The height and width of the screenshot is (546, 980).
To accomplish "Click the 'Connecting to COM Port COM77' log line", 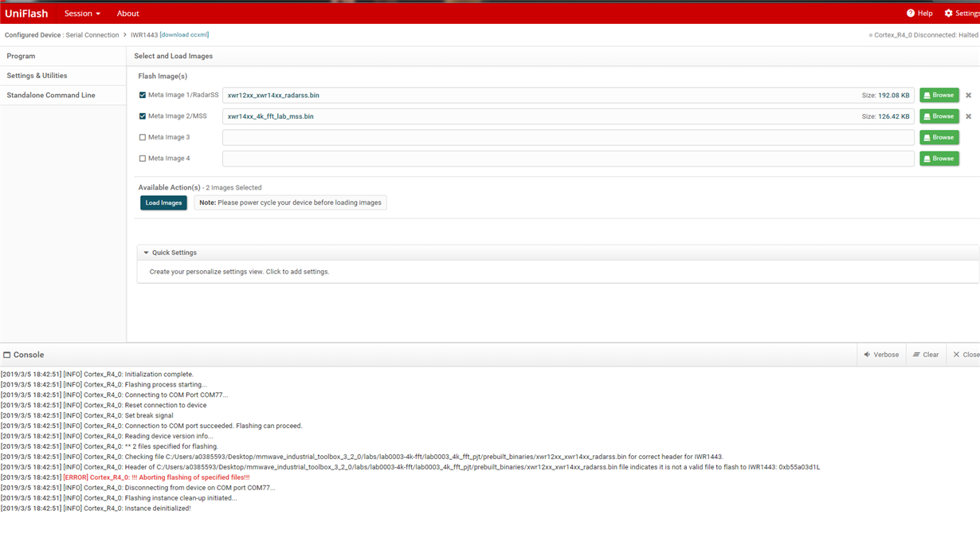I will point(114,395).
